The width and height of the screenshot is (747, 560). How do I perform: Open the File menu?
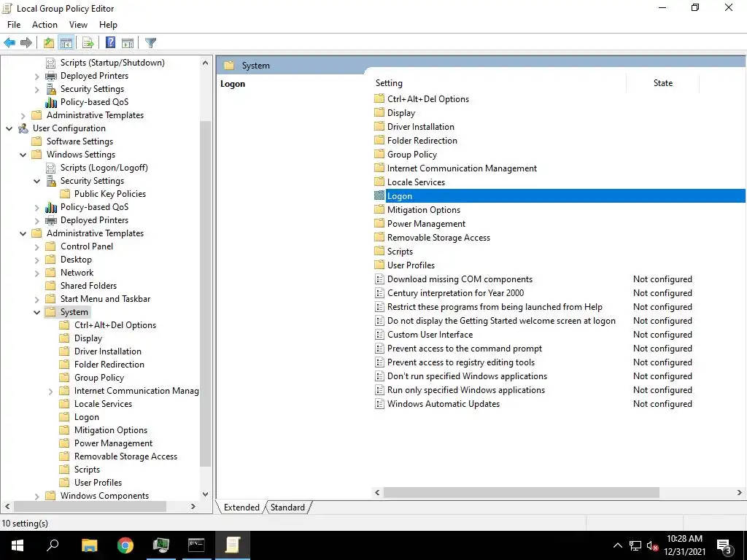14,25
